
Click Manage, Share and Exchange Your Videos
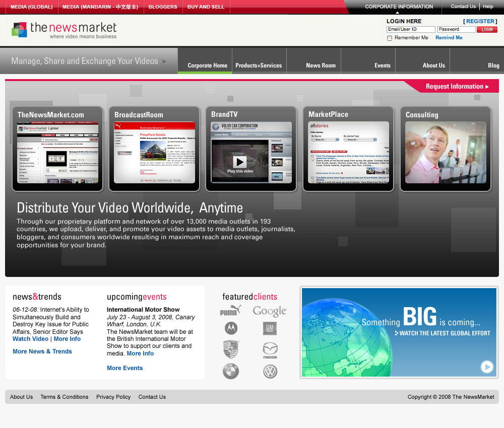pyautogui.click(x=85, y=61)
